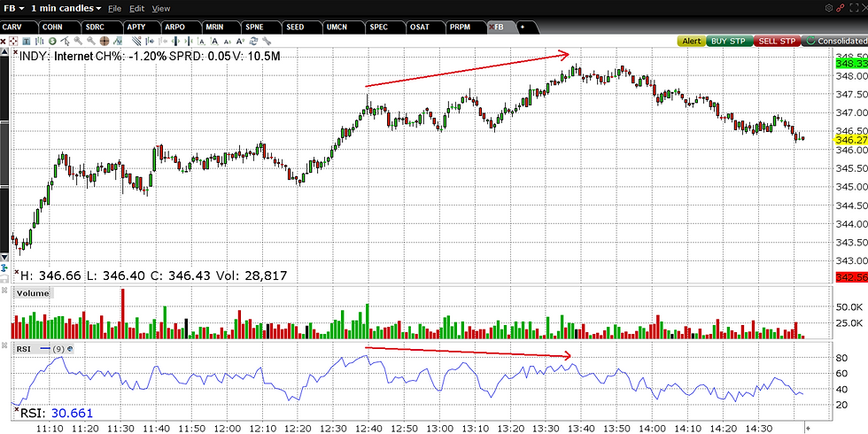Close the RSI panel with its x icon
Viewport: 868px width, 434px height.
pyautogui.click(x=4, y=345)
